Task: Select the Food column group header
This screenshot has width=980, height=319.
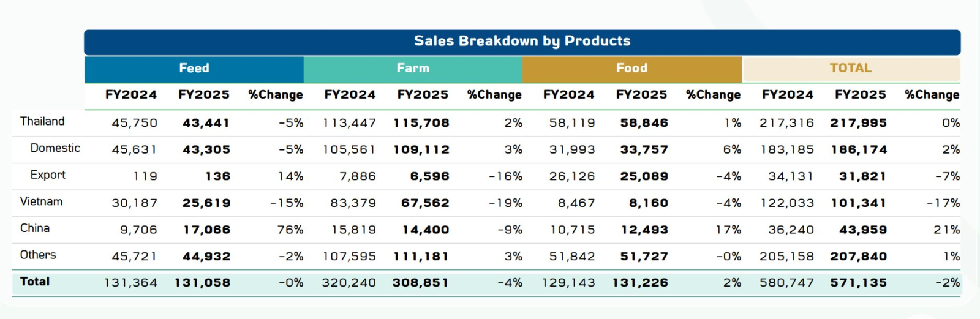Action: (631, 69)
